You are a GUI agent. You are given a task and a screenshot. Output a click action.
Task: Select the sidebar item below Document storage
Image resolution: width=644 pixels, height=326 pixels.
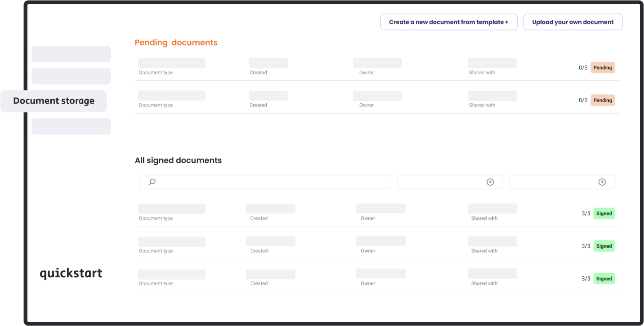tap(71, 126)
